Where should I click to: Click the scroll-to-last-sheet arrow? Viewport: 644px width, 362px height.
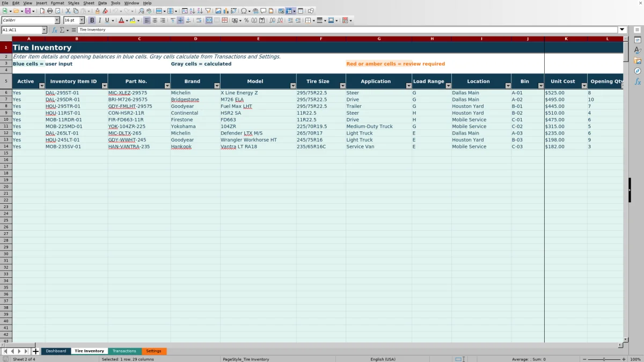coord(26,351)
